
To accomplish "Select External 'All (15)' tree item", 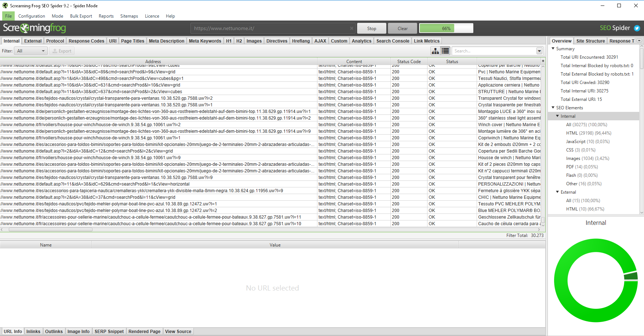I will pos(583,200).
